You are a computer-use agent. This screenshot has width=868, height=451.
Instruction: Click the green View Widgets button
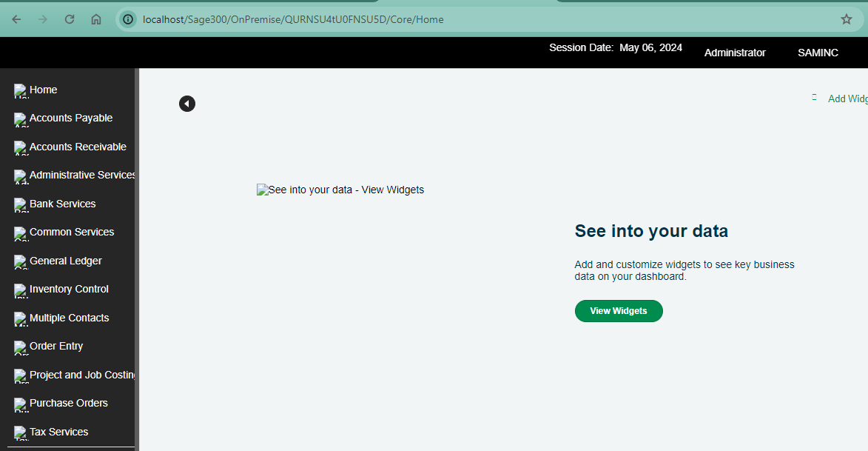point(619,311)
